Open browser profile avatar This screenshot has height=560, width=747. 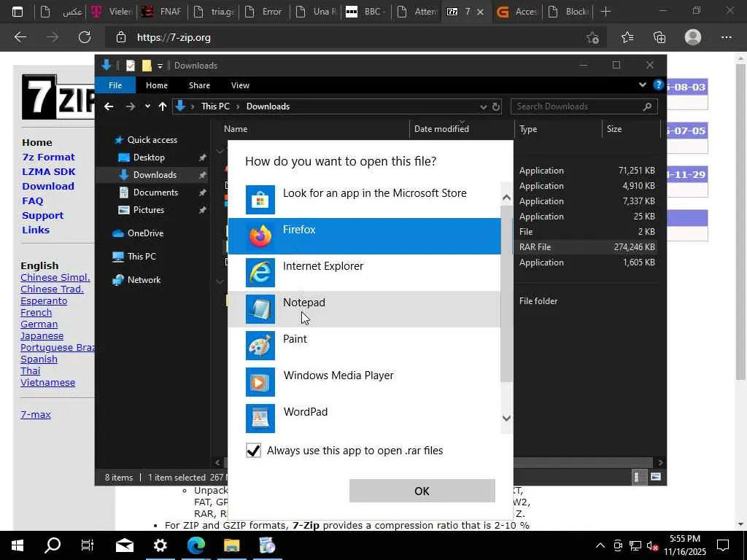coord(693,37)
